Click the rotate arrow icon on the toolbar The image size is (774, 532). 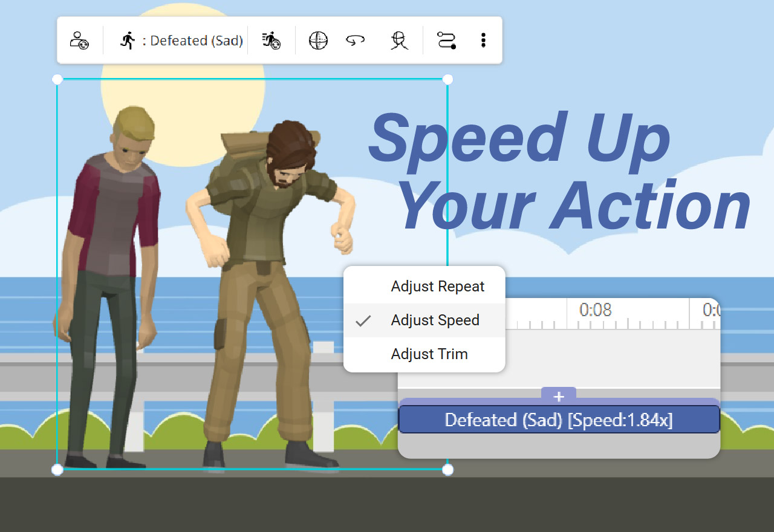pos(356,40)
